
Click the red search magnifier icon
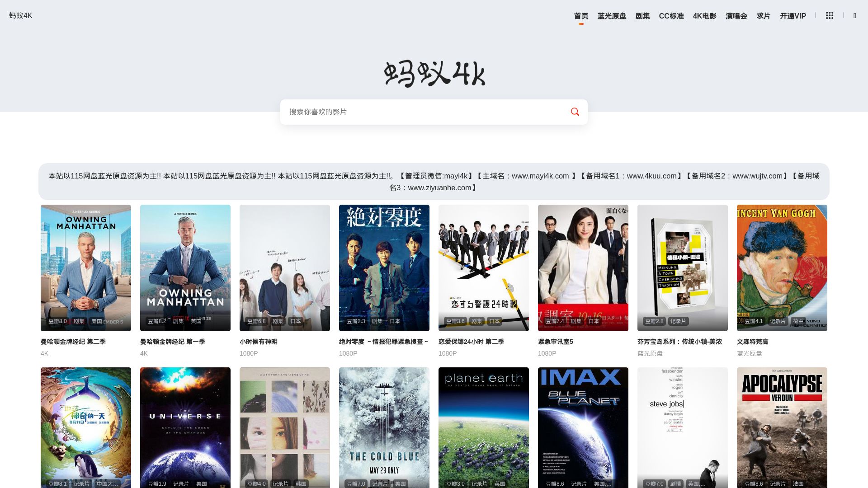[x=575, y=112]
